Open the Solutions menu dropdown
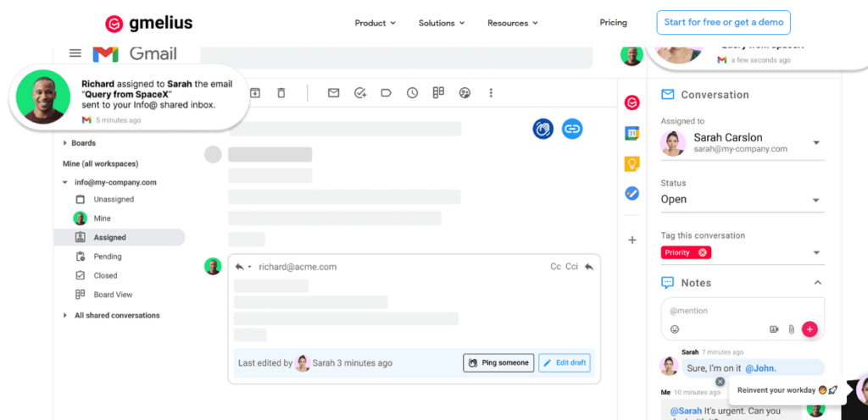Viewport: 868px width, 420px height. (442, 23)
